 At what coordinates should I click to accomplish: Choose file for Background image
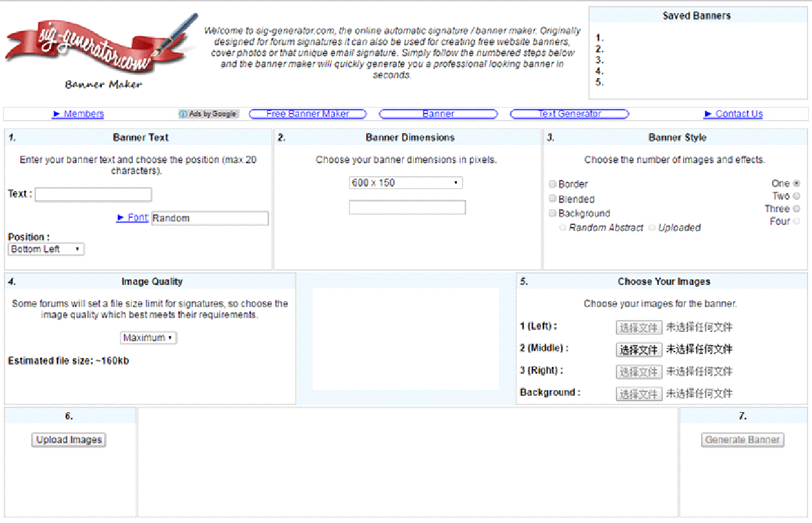tap(639, 394)
